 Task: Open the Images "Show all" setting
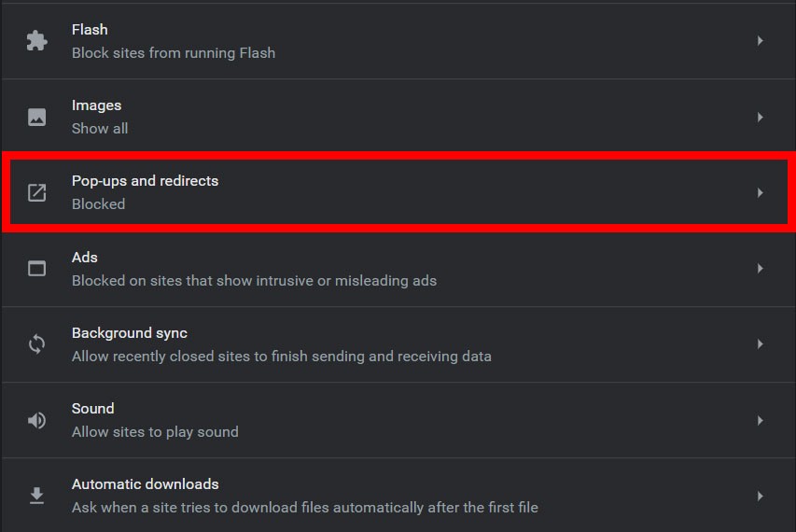pos(100,129)
